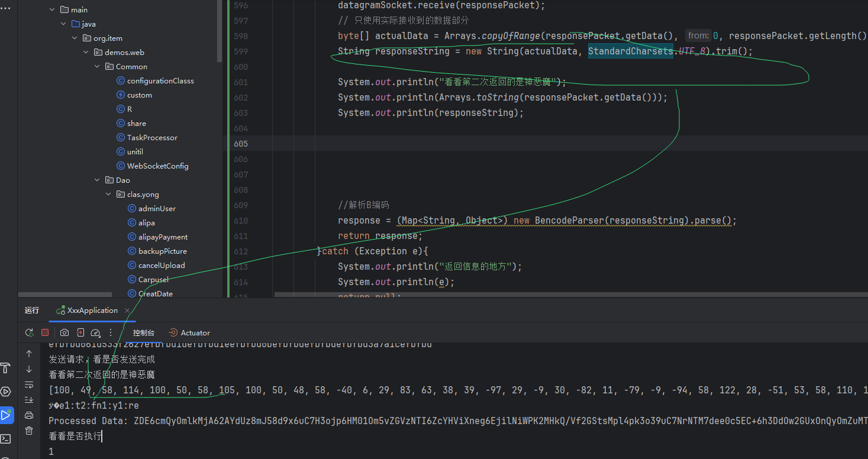The image size is (868, 459).
Task: Select the 控制台 console tab
Action: (x=143, y=333)
